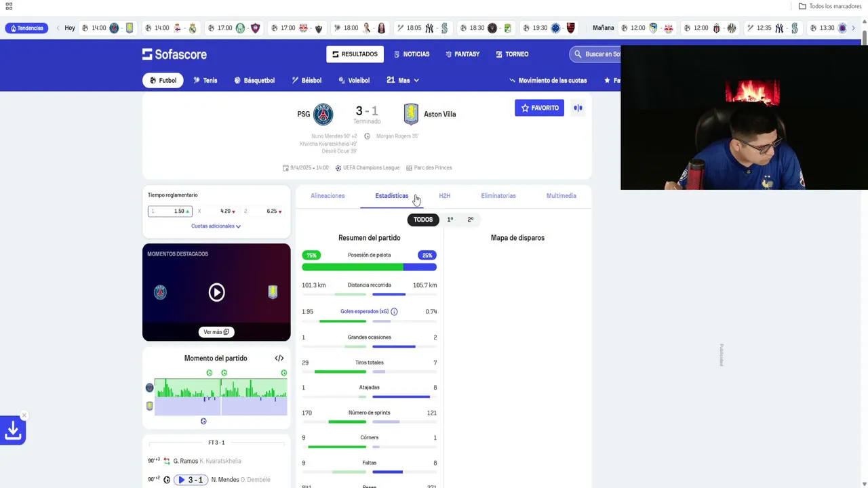The image size is (868, 488).
Task: Play the 3 - 1 goal video clip
Action: coord(191,480)
